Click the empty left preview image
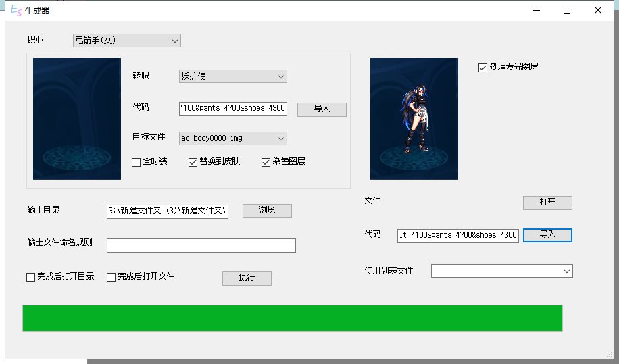Image resolution: width=619 pixels, height=364 pixels. 77,119
